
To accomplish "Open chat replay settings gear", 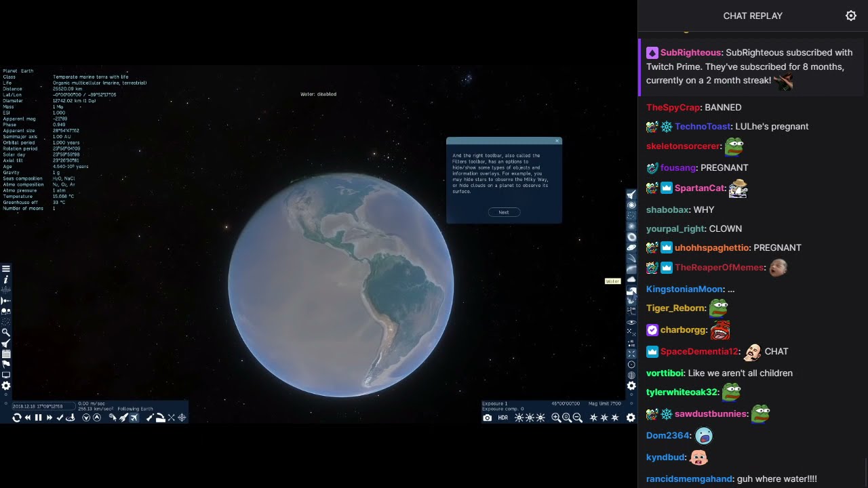I will pos(851,16).
